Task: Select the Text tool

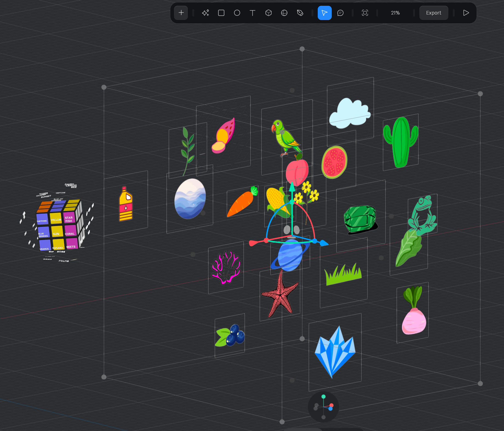Action: point(253,13)
